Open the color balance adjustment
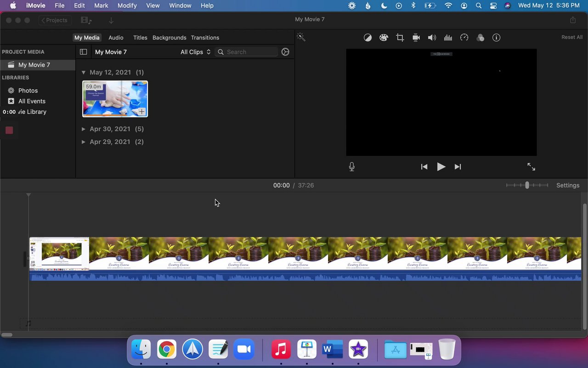 [x=367, y=38]
